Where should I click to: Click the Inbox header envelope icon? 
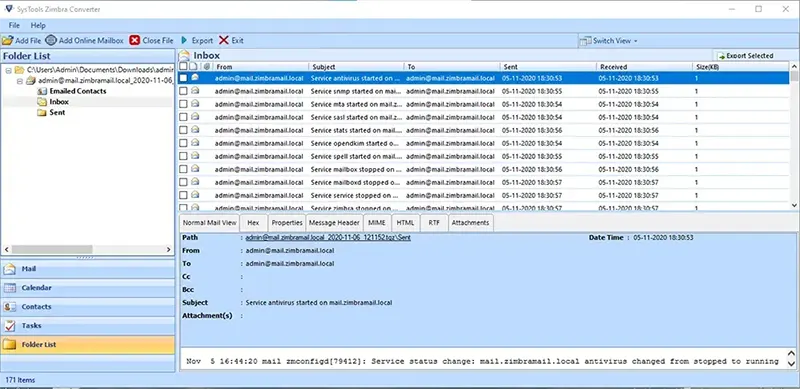(x=184, y=55)
